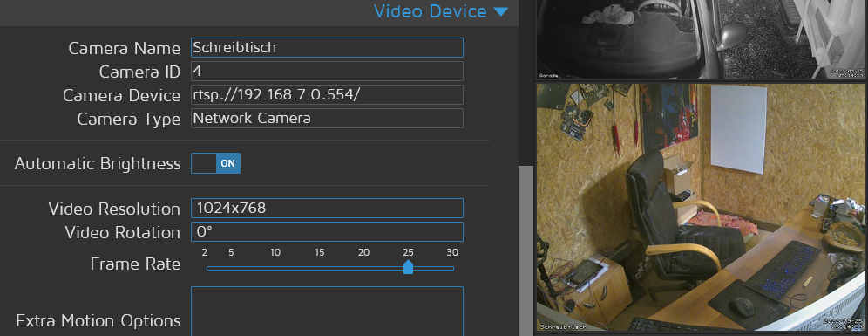Open the Video Resolution 1024x768 dropdown
868x336 pixels.
coord(327,209)
